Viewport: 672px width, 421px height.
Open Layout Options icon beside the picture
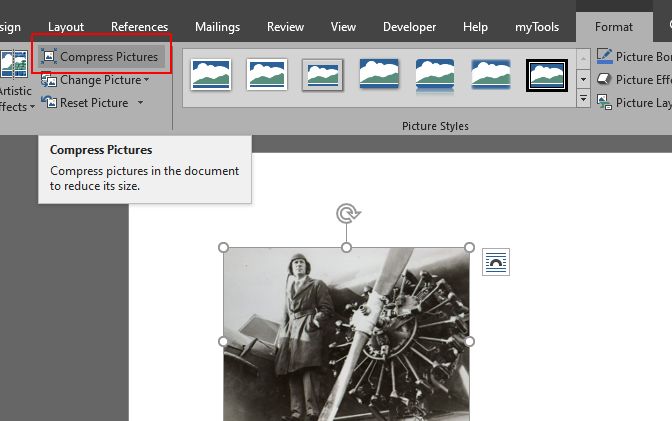(x=496, y=262)
